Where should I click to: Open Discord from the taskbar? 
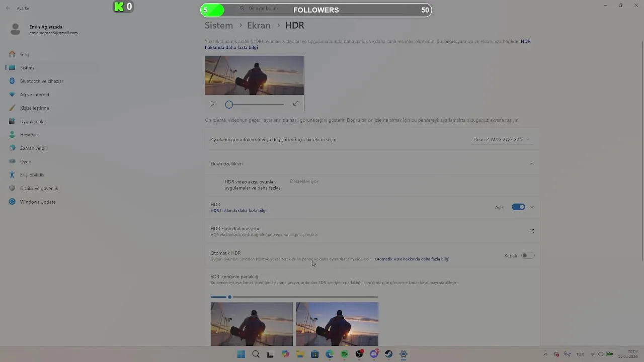tap(374, 354)
